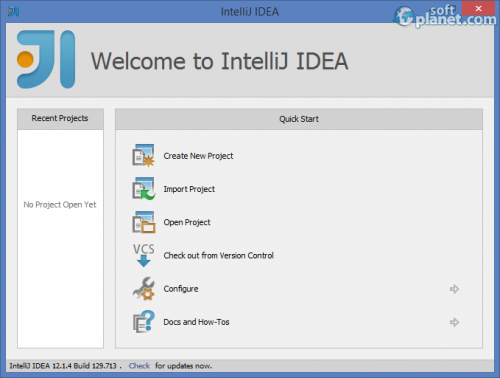The height and width of the screenshot is (378, 500).
Task: Open the Open Project text entry
Action: tap(187, 223)
